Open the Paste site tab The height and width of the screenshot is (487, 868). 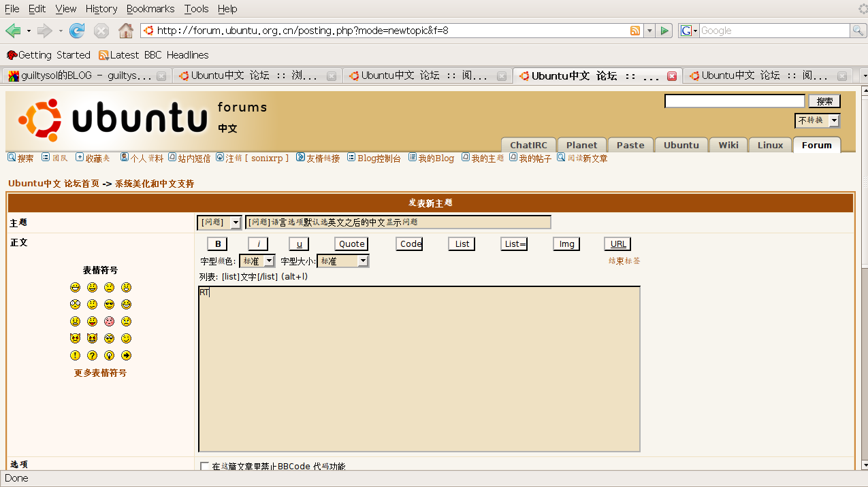(630, 145)
